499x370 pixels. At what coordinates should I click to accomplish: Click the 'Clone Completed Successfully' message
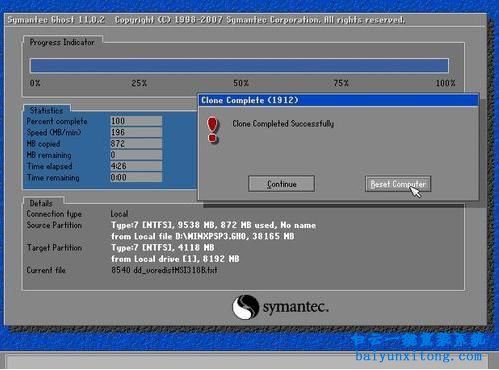(x=283, y=124)
